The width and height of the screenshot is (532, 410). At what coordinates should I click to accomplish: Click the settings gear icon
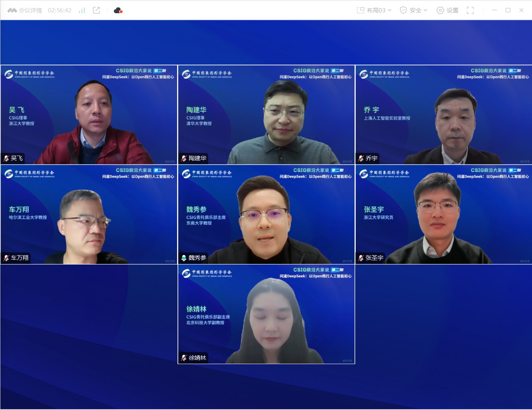(x=440, y=11)
